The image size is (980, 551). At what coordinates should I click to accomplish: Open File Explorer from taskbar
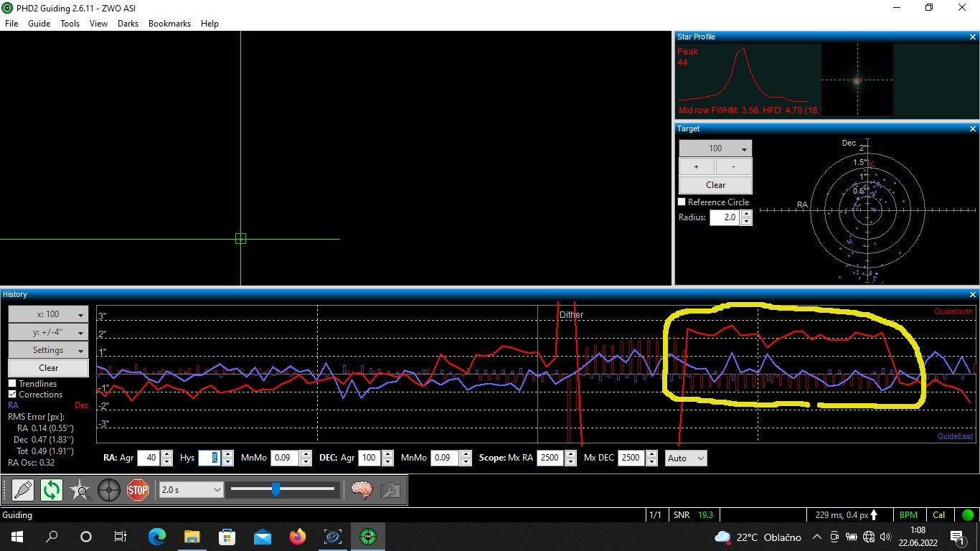click(192, 537)
